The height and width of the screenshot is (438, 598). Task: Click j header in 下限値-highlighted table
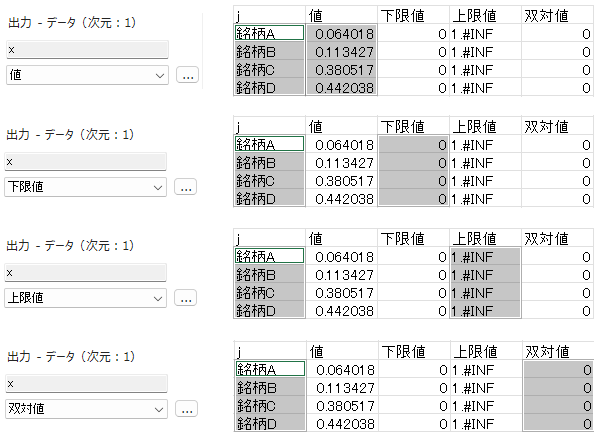click(x=269, y=126)
